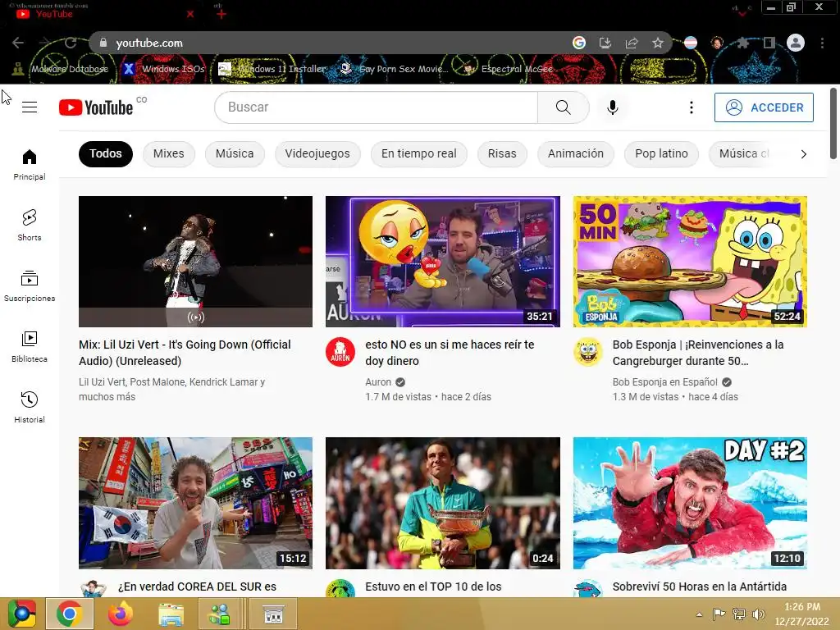Open the Auron 35:21 video thumbnail
The image size is (840, 630).
click(442, 262)
